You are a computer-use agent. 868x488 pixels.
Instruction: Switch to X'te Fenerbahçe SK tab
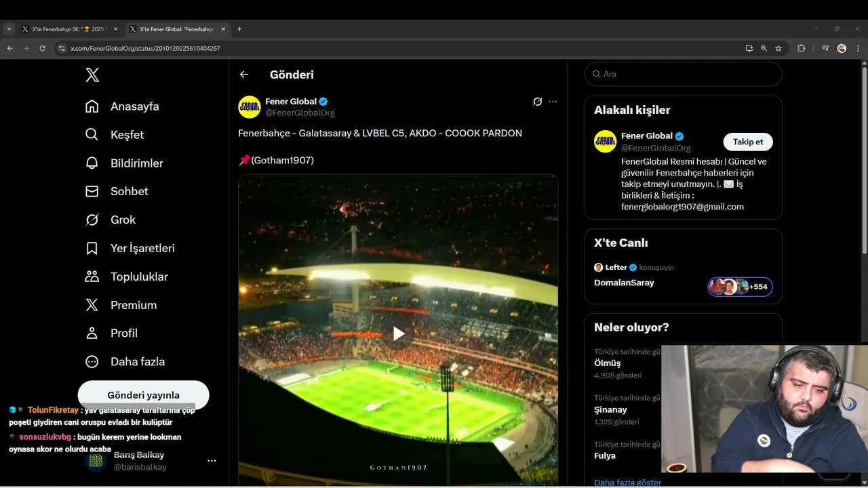click(69, 29)
